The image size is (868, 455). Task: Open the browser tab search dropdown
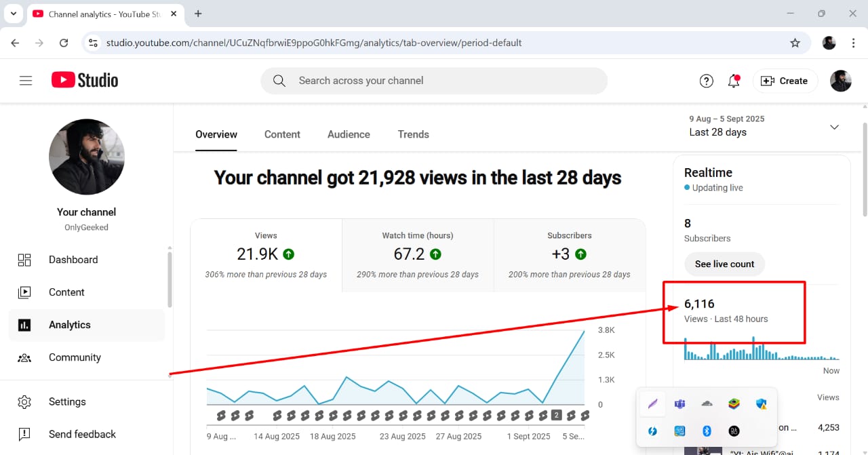click(x=14, y=14)
